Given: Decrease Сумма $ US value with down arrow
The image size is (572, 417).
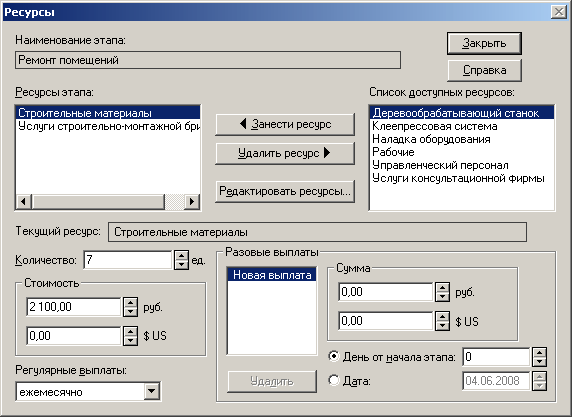Looking at the screenshot, I should pyautogui.click(x=442, y=325).
